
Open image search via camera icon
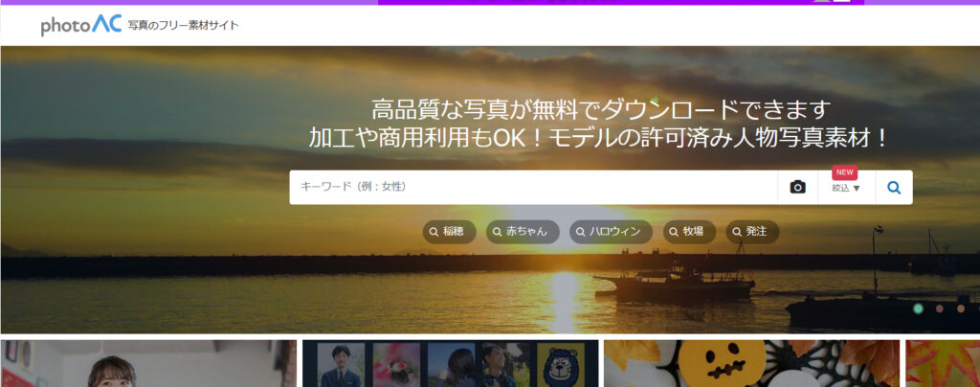(x=797, y=187)
